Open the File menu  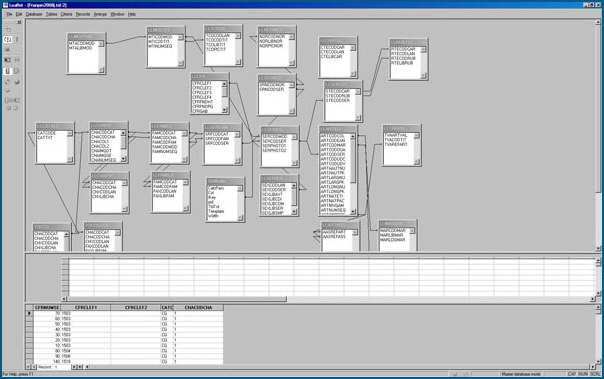point(9,14)
